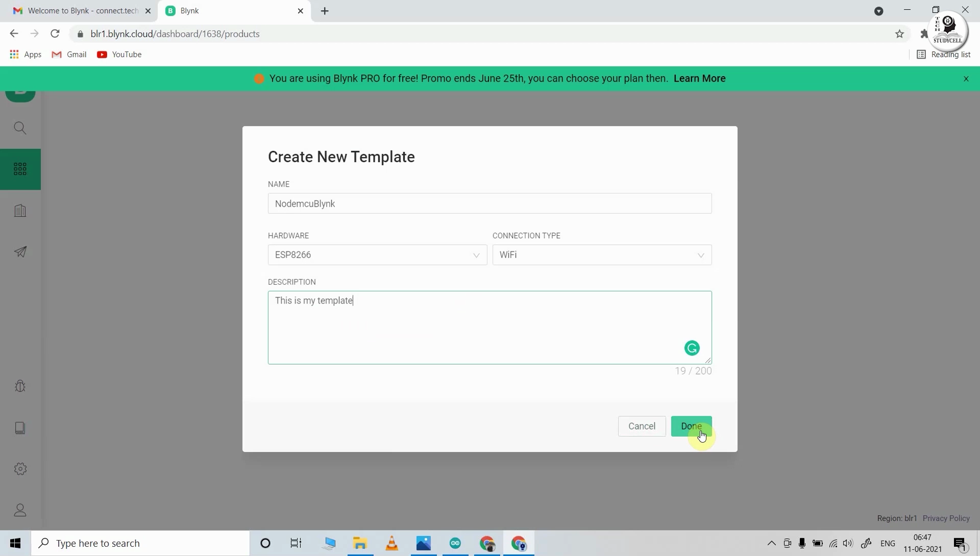This screenshot has height=556, width=980.
Task: Open the organization building icon in the sidebar
Action: point(20,211)
